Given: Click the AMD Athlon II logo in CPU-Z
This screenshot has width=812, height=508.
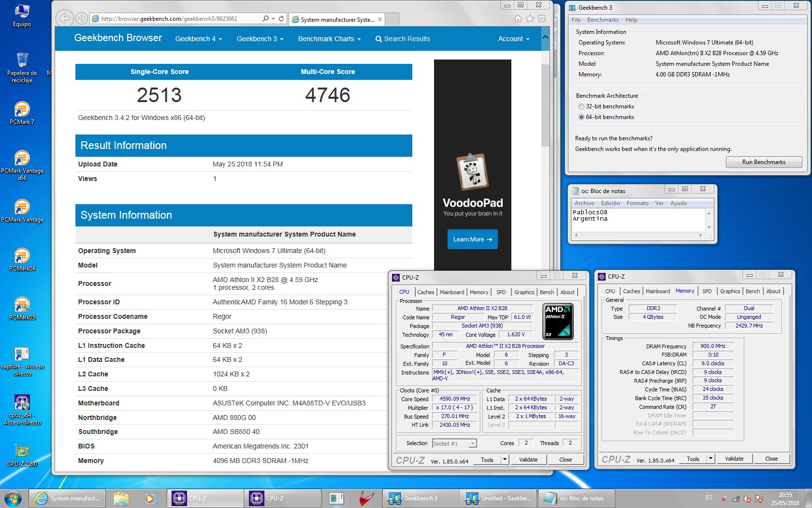Looking at the screenshot, I should pos(558,321).
